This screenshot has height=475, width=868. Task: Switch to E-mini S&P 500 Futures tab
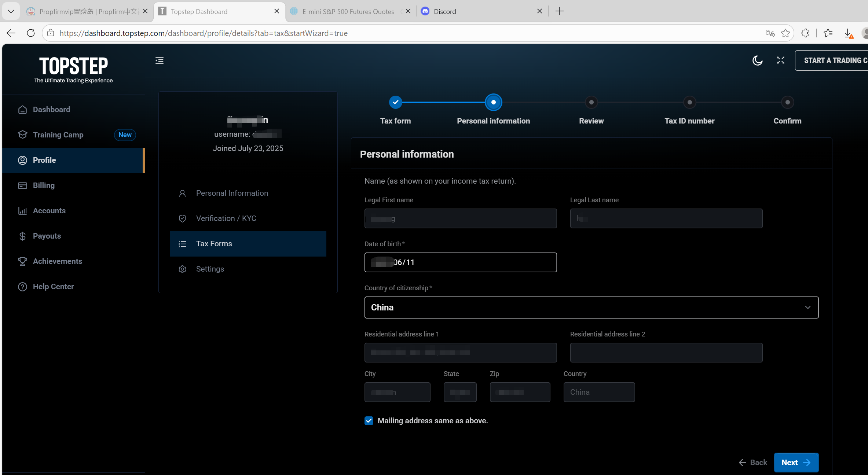coord(350,11)
